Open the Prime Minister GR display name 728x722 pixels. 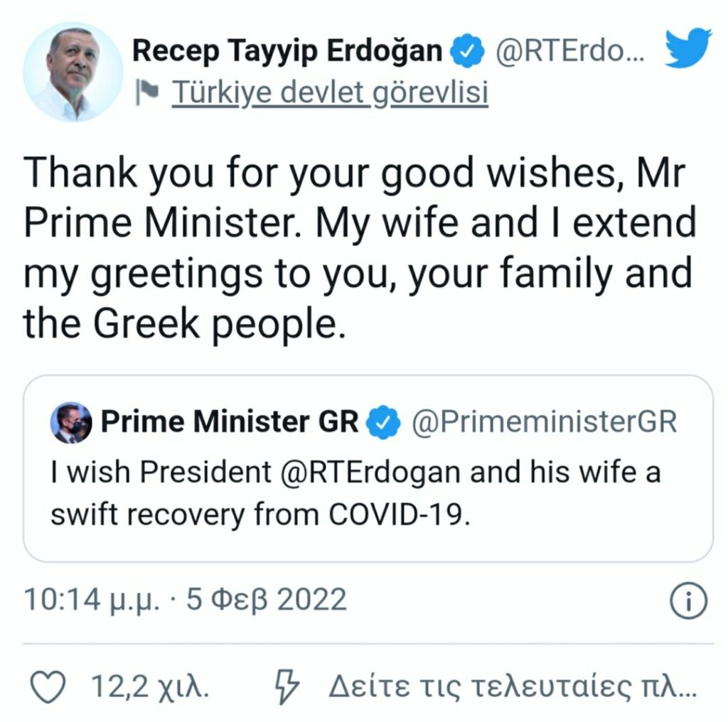pyautogui.click(x=230, y=423)
